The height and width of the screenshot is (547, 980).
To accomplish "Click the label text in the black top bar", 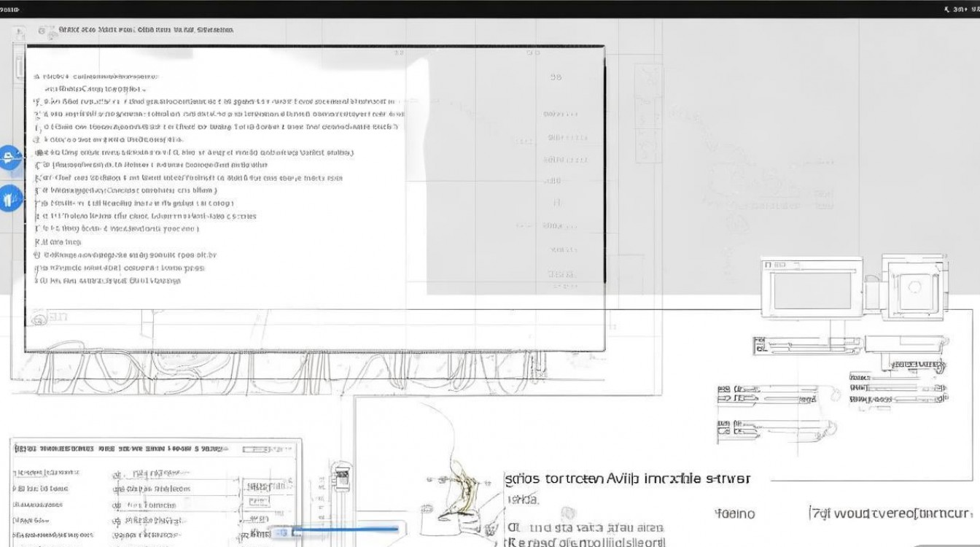I will click(10, 9).
